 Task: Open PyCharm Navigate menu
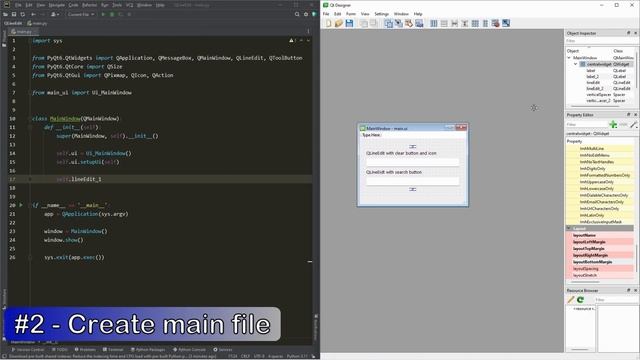[x=57, y=5]
